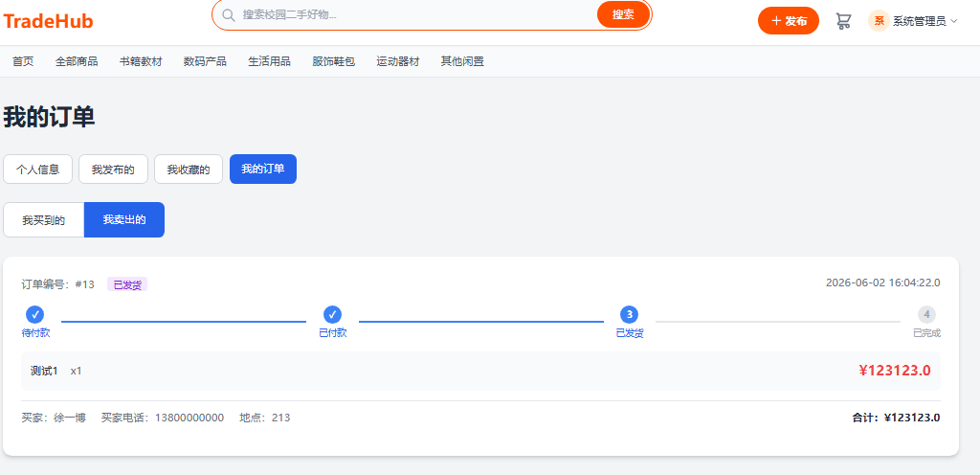Expand the 系统管理员 user dropdown

[925, 21]
